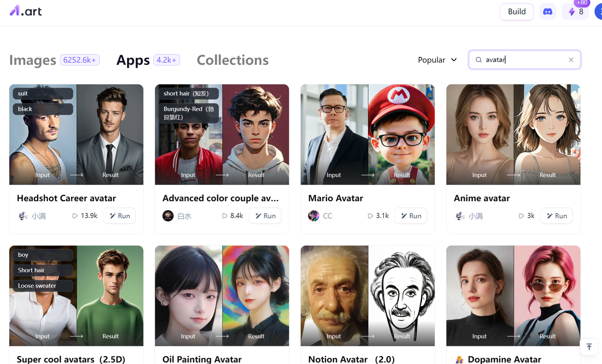Clear the avatar search text

[x=571, y=60]
